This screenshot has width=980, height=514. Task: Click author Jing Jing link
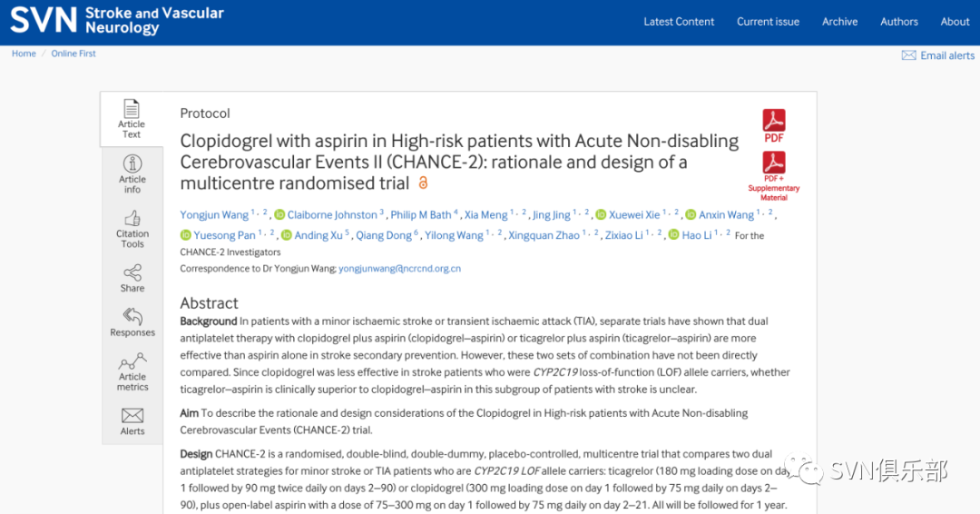(x=552, y=215)
